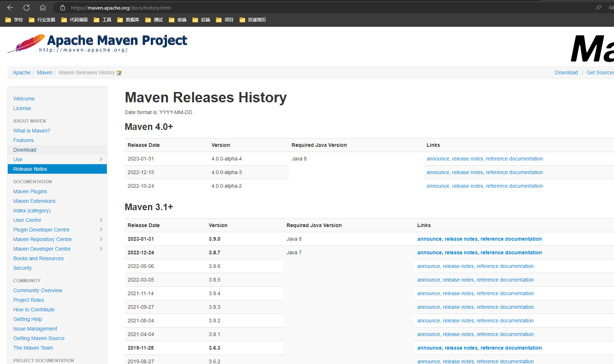Open Getting Maven Source link

[39, 338]
